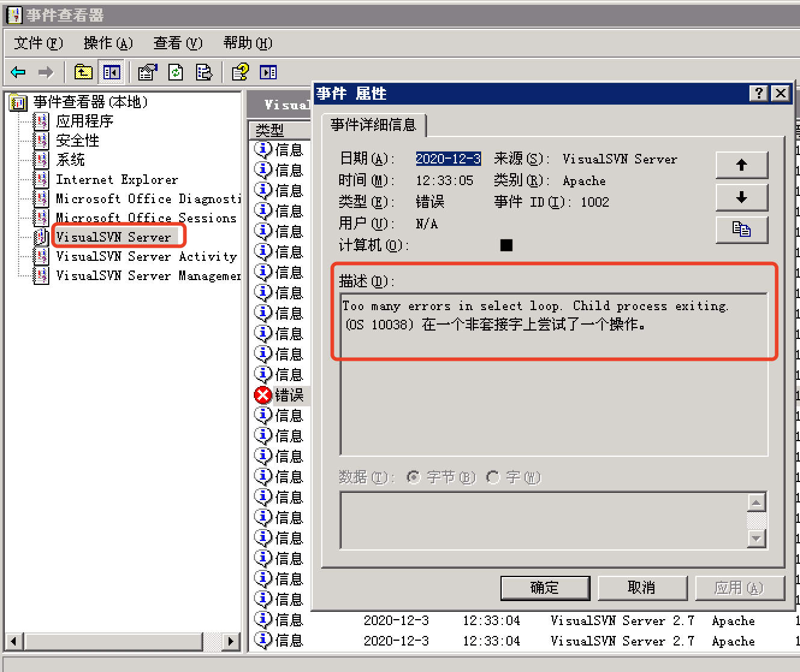Show previous event with the up arrow button
The width and height of the screenshot is (800, 672).
click(742, 165)
